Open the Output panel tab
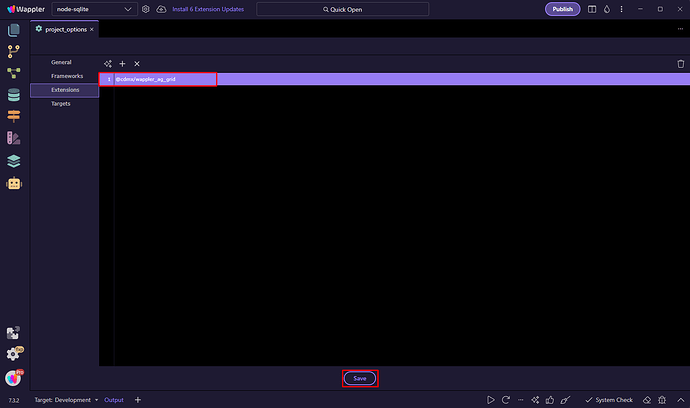 [x=114, y=400]
